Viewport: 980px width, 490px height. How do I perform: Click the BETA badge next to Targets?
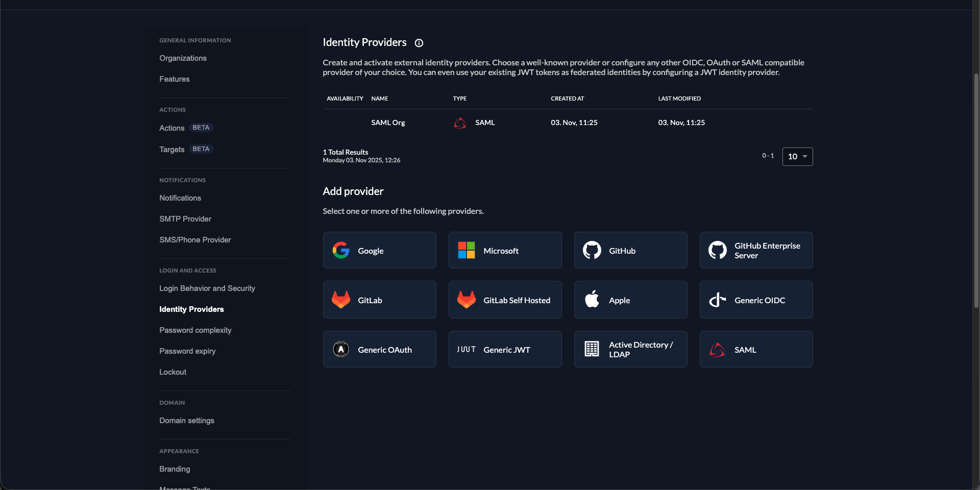pyautogui.click(x=201, y=149)
